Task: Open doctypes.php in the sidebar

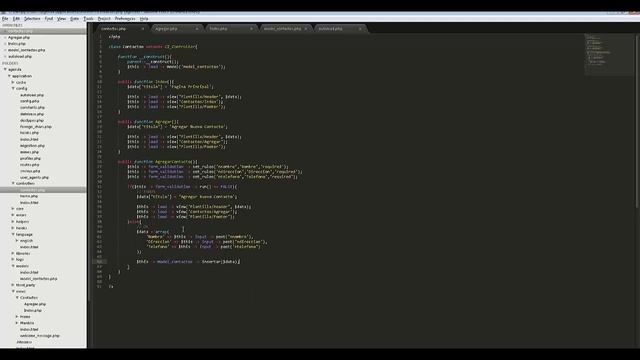Action: (x=32, y=121)
